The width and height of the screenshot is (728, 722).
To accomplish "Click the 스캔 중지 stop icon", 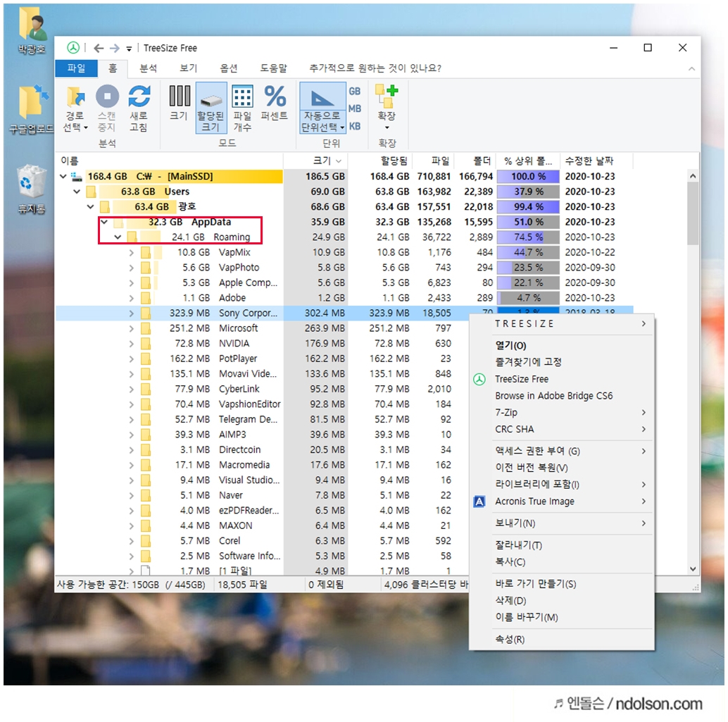I will point(107,97).
